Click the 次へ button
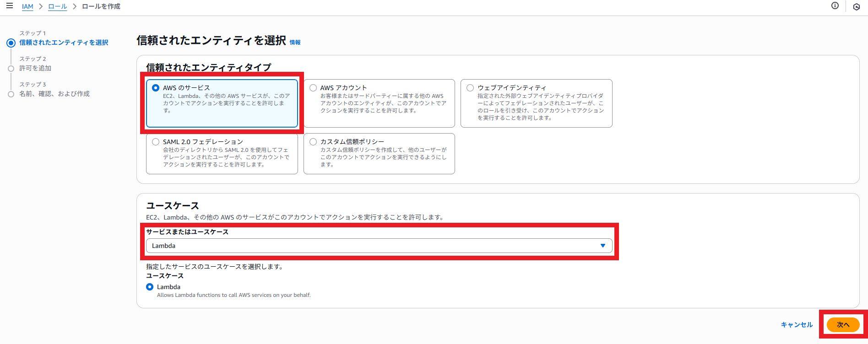The height and width of the screenshot is (344, 868). (x=843, y=325)
